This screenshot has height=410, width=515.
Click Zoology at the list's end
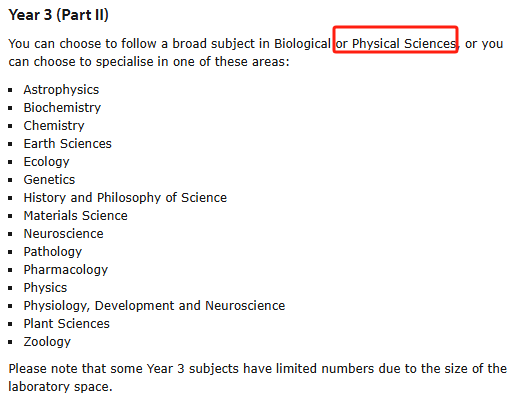(47, 342)
